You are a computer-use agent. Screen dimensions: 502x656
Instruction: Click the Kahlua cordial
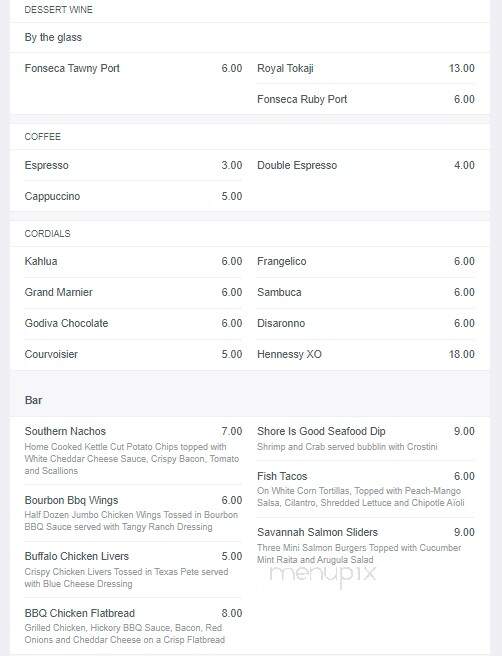tap(41, 261)
